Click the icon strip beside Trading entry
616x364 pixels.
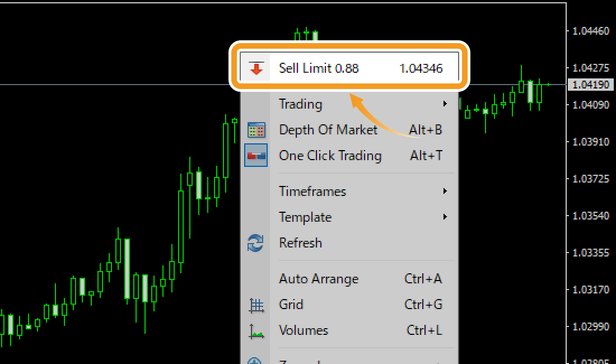click(256, 104)
